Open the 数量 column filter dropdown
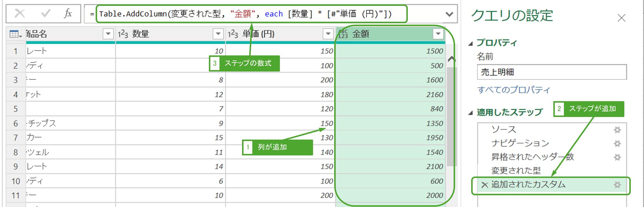The image size is (644, 207). [x=218, y=34]
